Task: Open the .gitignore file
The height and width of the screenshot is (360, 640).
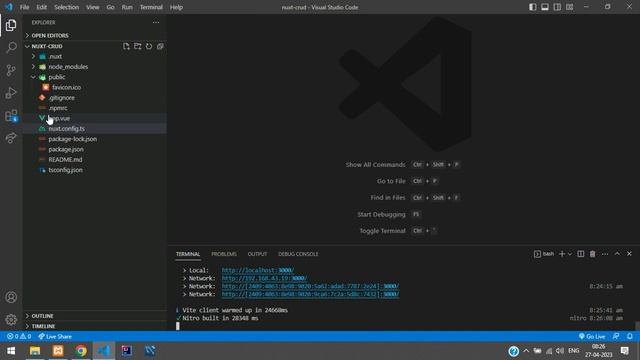Action: click(x=94, y=98)
